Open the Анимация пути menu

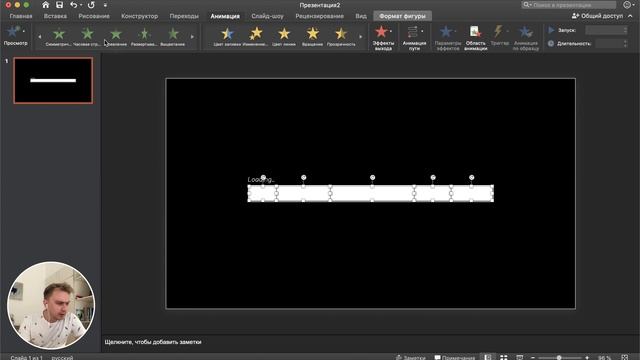point(414,38)
